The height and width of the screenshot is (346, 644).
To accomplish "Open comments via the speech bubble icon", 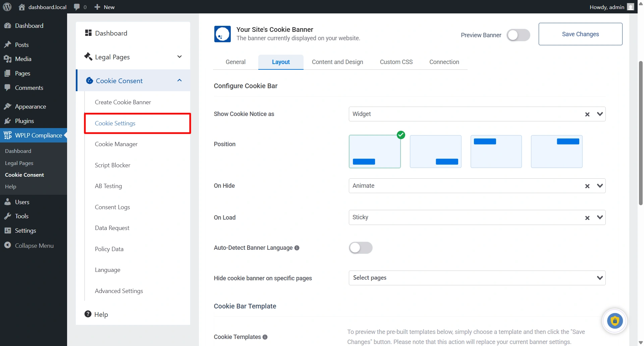I will pyautogui.click(x=77, y=7).
